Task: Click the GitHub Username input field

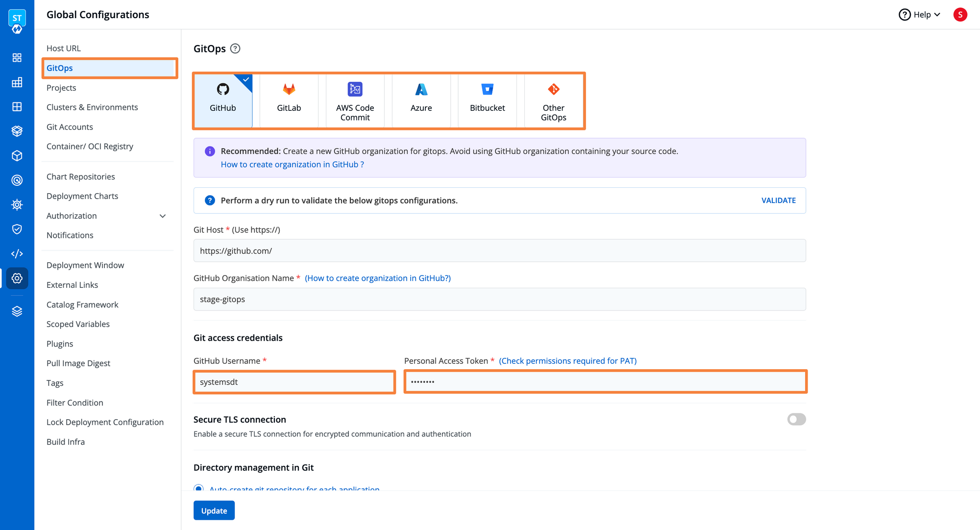Action: pyautogui.click(x=294, y=381)
